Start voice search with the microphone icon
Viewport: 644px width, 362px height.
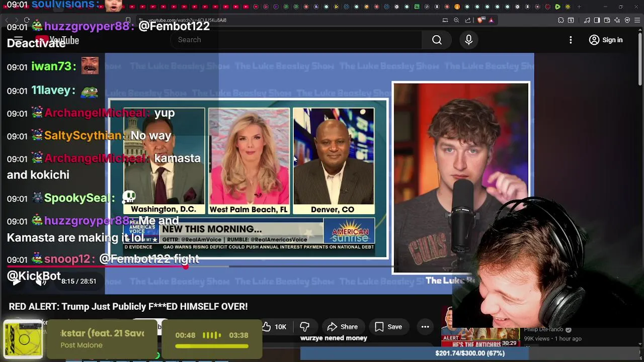pyautogui.click(x=469, y=40)
